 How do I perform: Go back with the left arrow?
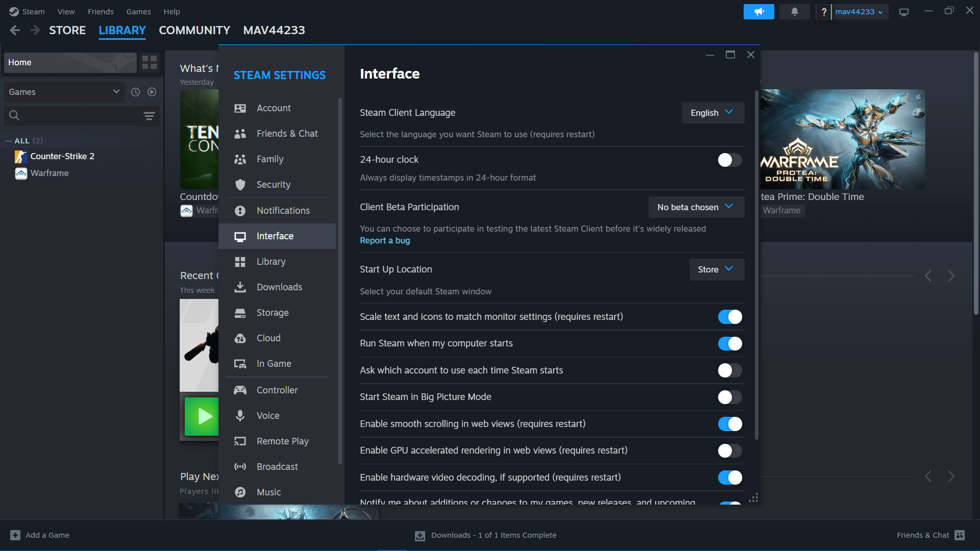click(15, 30)
